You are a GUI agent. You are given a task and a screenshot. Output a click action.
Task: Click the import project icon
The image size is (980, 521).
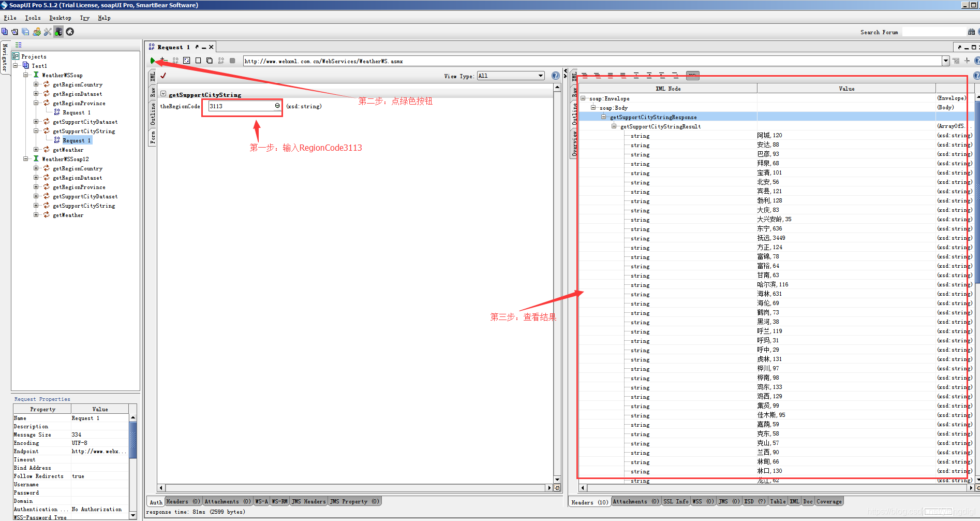point(15,32)
